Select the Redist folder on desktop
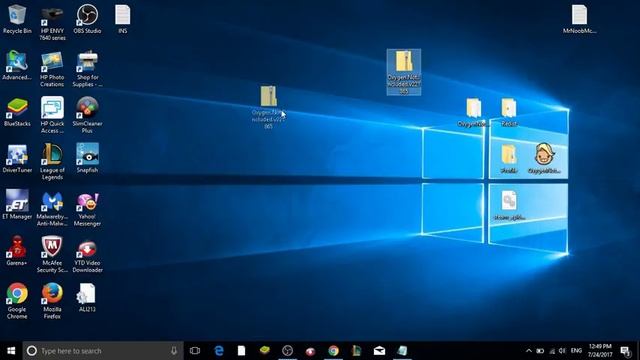640x360 pixels. 509,113
